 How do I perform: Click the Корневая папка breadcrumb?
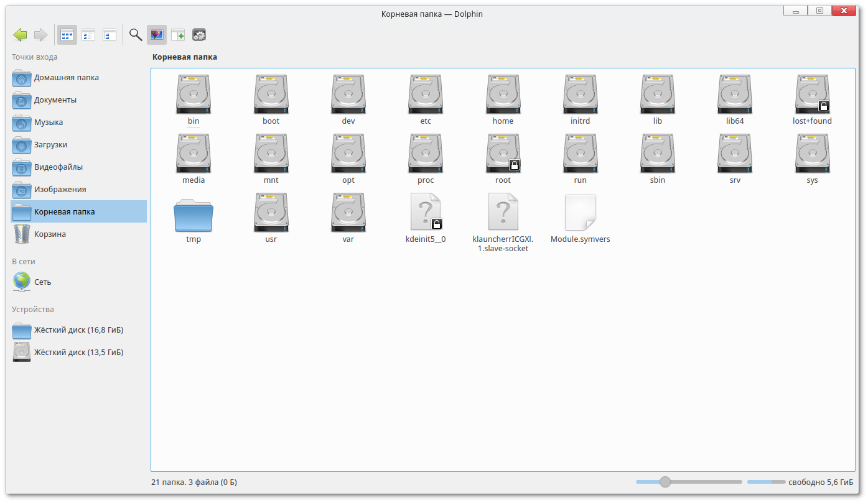coord(185,57)
